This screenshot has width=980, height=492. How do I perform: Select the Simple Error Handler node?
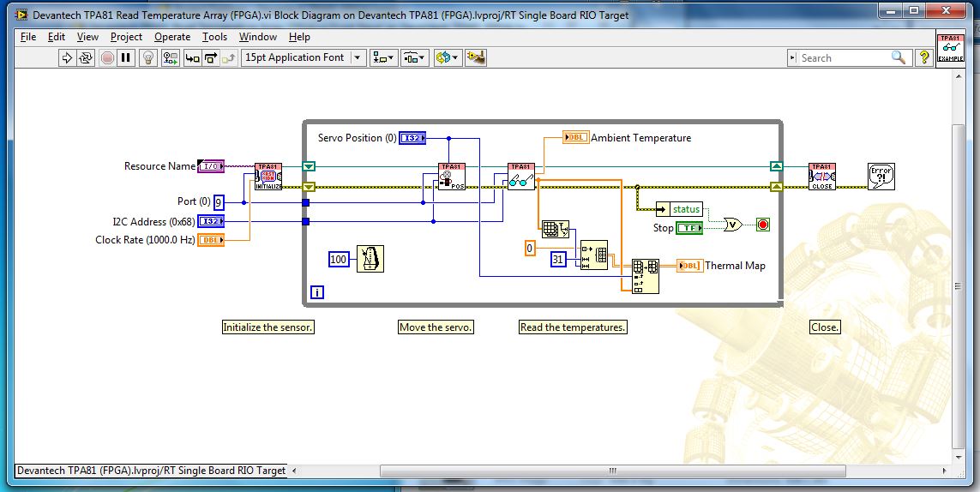[x=881, y=177]
